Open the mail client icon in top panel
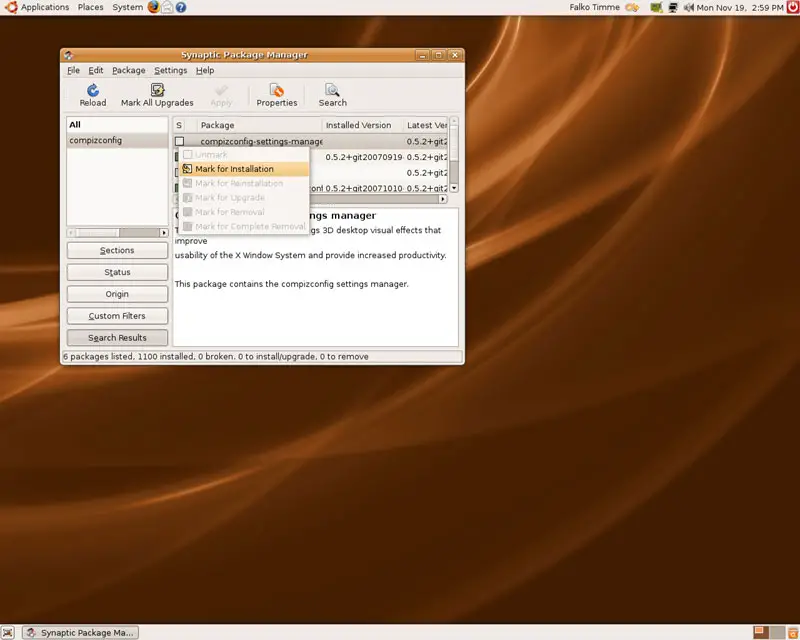Image resolution: width=800 pixels, height=640 pixels. 167,7
